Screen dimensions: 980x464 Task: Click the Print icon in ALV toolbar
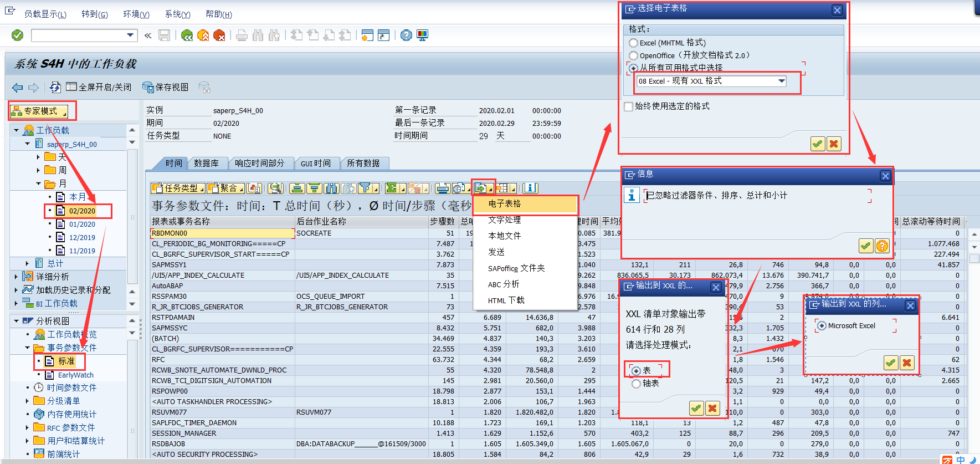[442, 188]
